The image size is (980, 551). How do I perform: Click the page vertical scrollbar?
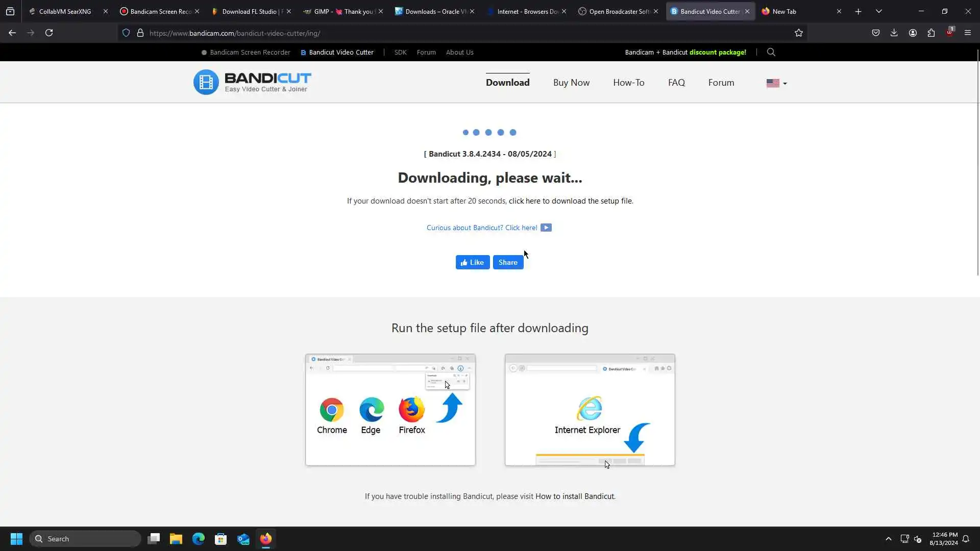point(977,163)
